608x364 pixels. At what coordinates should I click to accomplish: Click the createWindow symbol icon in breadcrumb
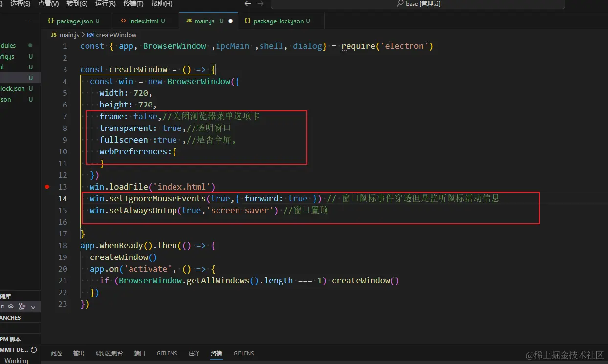click(x=90, y=35)
